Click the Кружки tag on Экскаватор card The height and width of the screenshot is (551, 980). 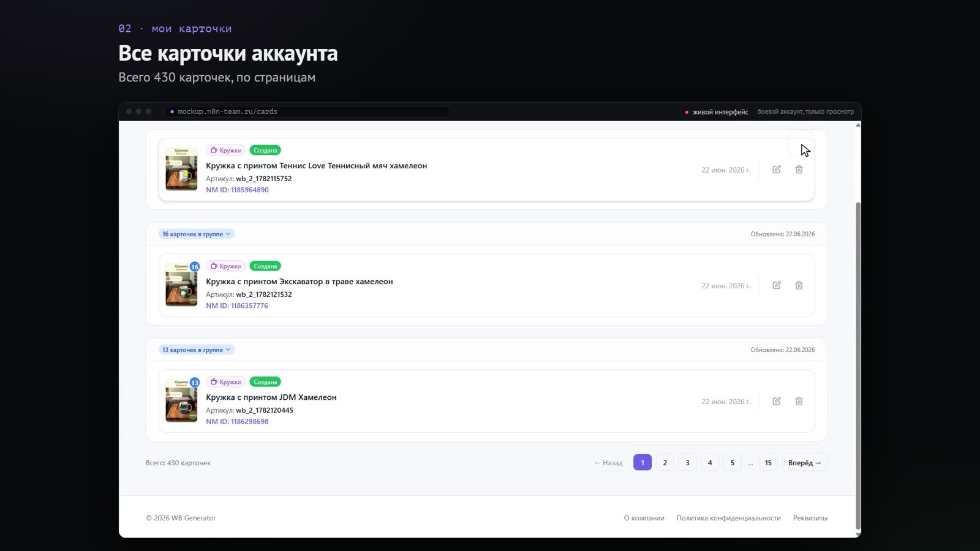pos(225,266)
